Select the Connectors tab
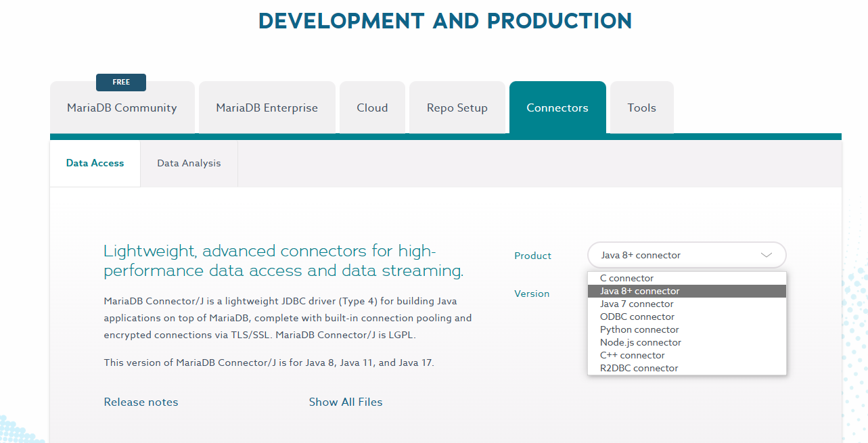The height and width of the screenshot is (443, 868). tap(557, 108)
